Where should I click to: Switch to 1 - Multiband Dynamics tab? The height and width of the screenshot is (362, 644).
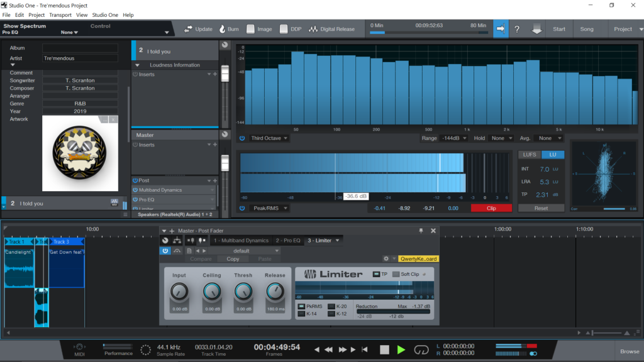coord(241,241)
